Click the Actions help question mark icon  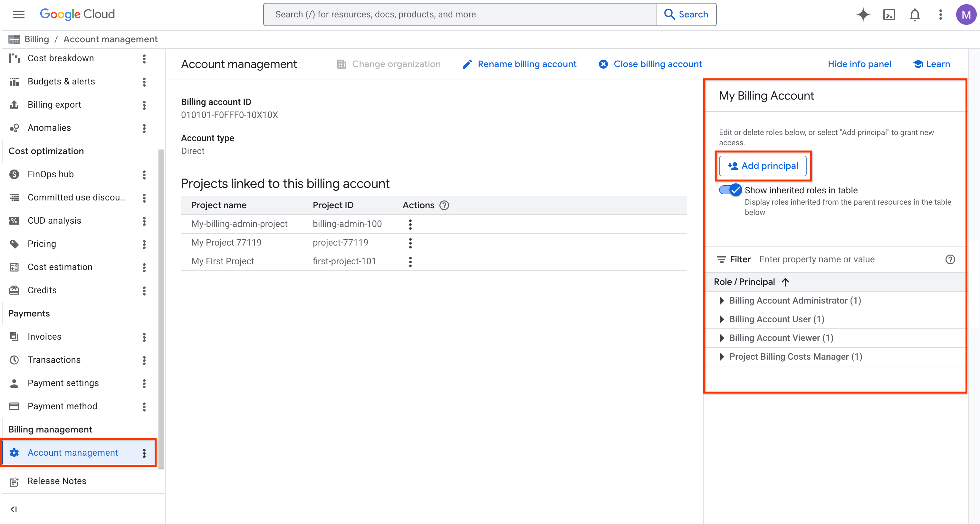[444, 205]
